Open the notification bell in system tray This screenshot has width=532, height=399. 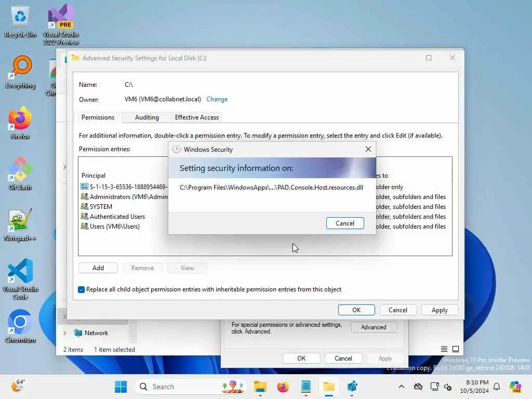point(497,387)
